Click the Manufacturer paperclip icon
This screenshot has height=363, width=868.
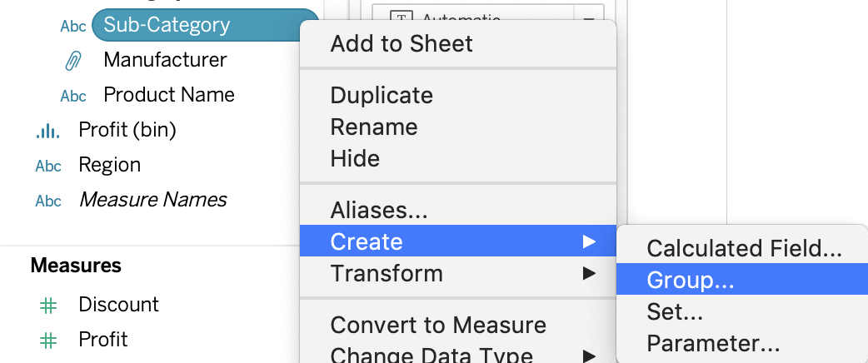73,60
